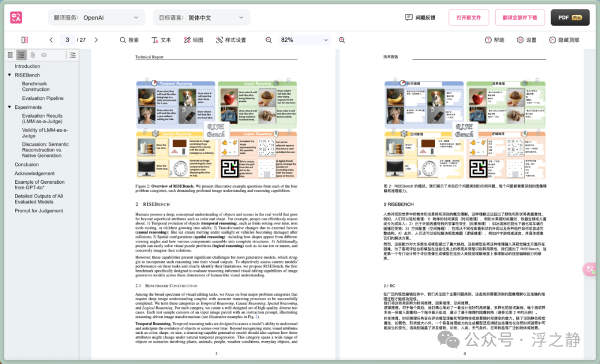This screenshot has height=364, width=600.
Task: Open Introduction in the outline
Action: click(x=27, y=66)
